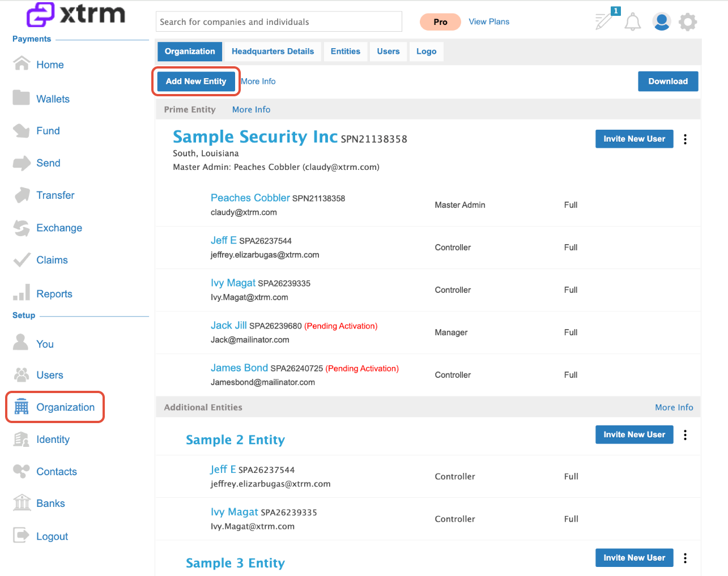
Task: Open the Entities tab
Action: coord(346,52)
